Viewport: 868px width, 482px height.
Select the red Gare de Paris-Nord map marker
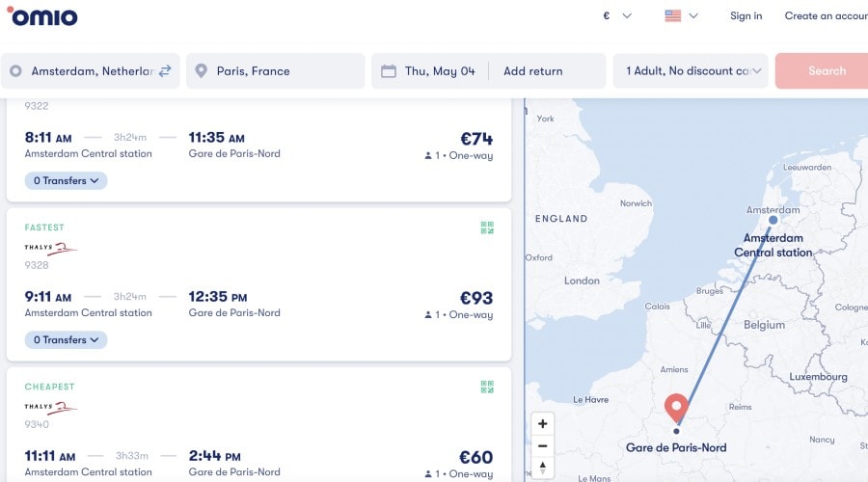[x=676, y=409]
